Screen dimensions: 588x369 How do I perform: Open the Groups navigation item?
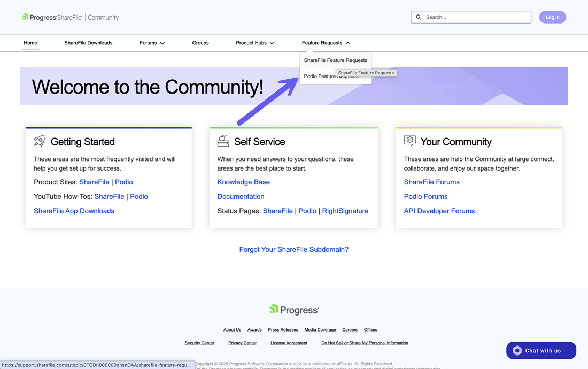point(200,43)
